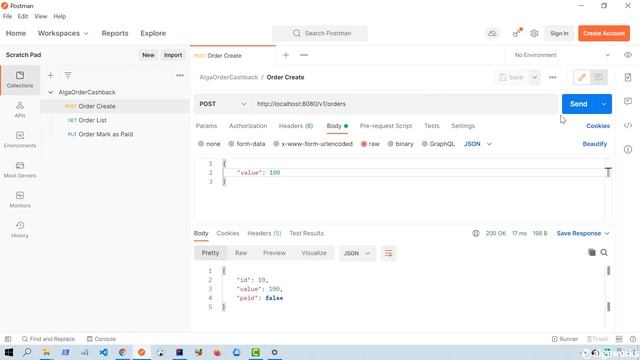Viewport: 640px width, 360px height.
Task: Toggle the sidebar from status bar
Action: (x=8, y=339)
